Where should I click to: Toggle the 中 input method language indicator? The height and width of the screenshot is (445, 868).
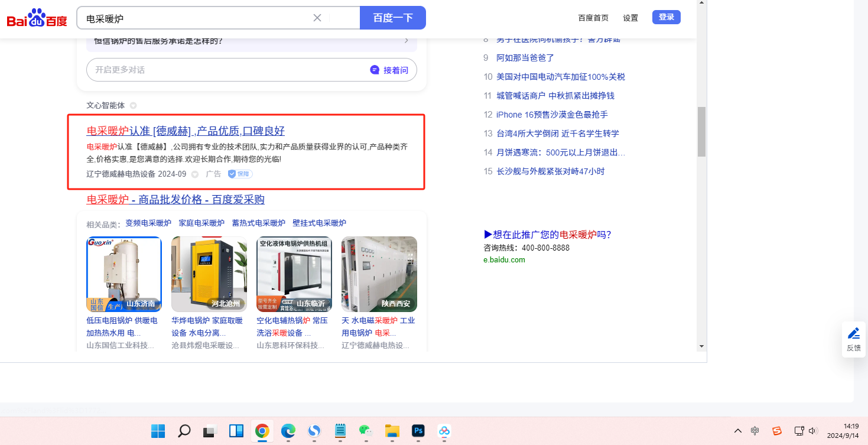tap(755, 431)
